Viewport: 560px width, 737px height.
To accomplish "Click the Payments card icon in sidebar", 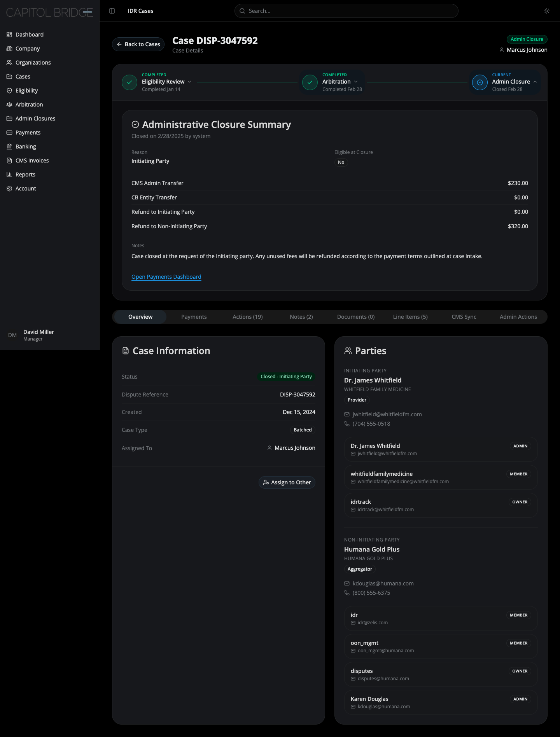I will 9,133.
